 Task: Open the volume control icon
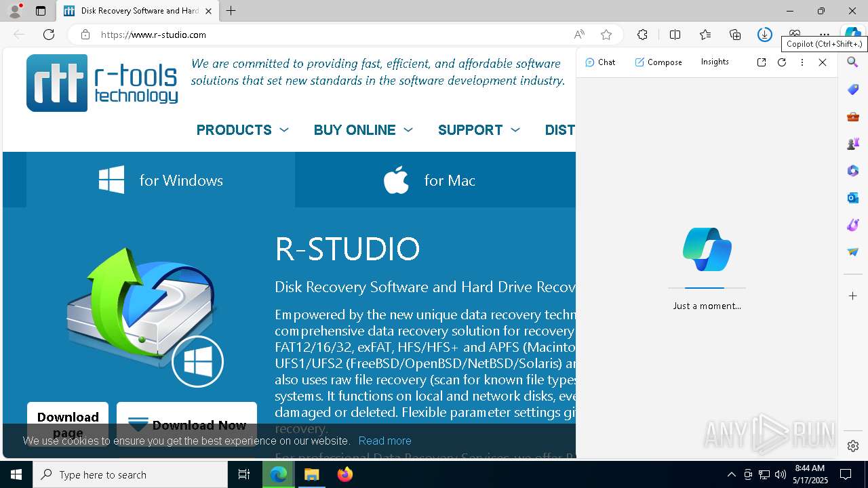tap(781, 474)
